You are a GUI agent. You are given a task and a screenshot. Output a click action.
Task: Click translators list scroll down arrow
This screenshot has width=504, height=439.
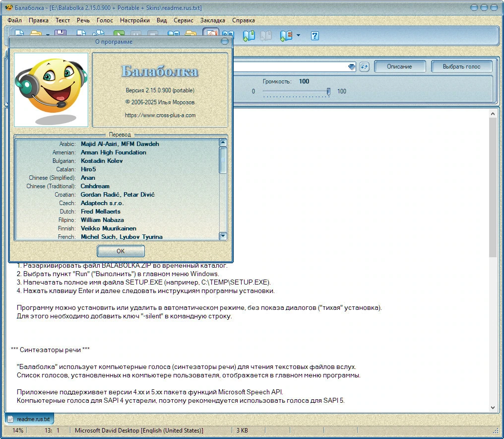tap(223, 236)
